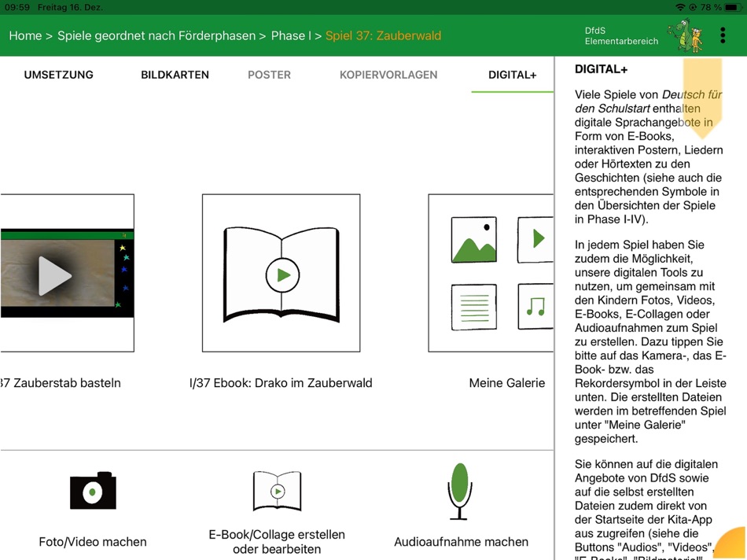Viewport: 747px width, 560px height.
Task: Open 'Spiele geordnet nach Förderphasen' breadcrumb
Action: [x=156, y=35]
